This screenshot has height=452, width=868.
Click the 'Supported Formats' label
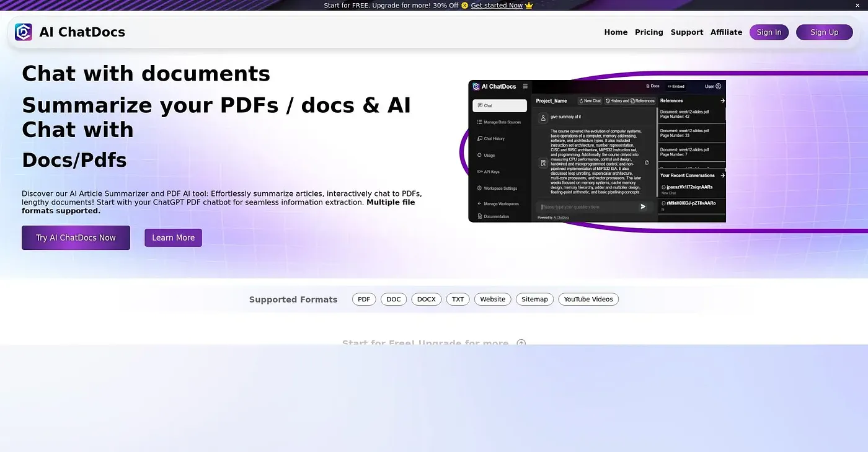293,299
